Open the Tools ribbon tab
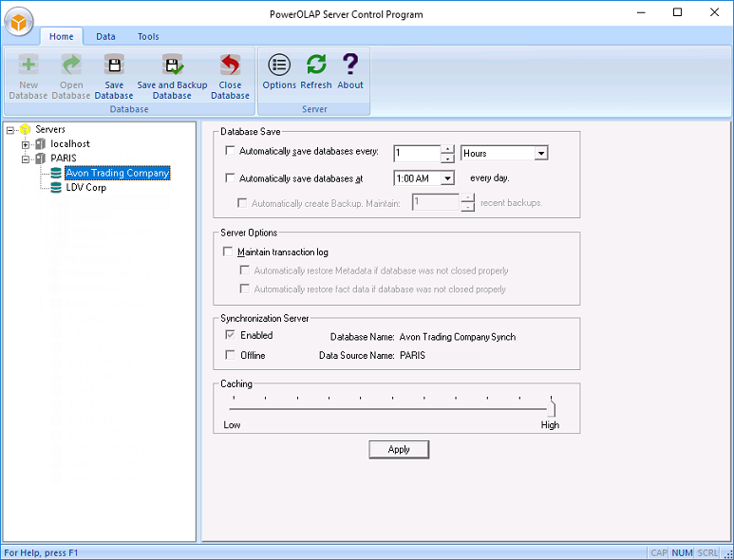The height and width of the screenshot is (560, 734). pyautogui.click(x=148, y=36)
